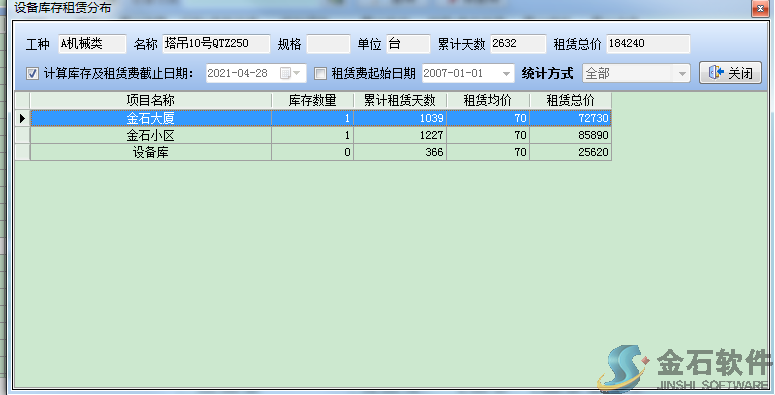
Task: Click the 累计租赁天数 column header
Action: (x=400, y=100)
